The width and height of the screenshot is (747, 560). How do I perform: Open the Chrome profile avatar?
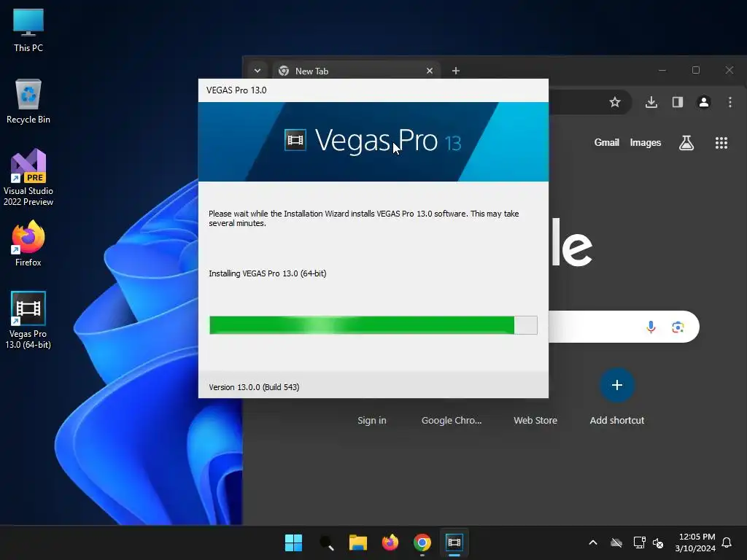[704, 102]
